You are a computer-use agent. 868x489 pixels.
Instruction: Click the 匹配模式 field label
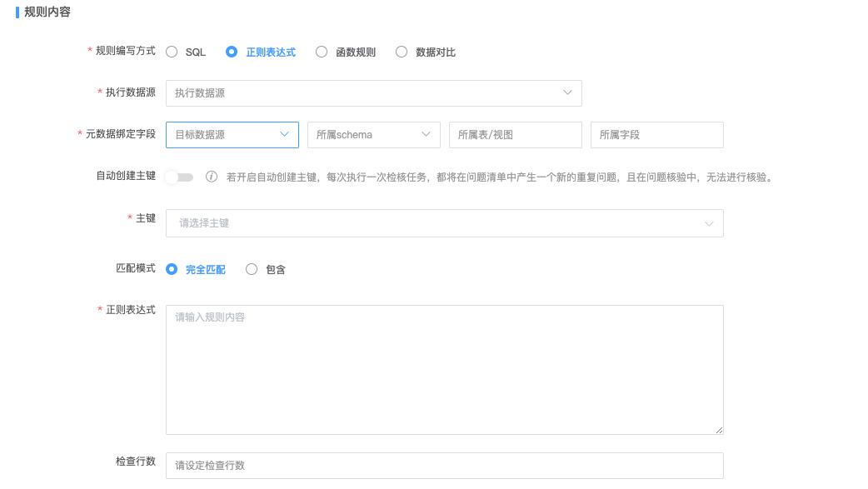pos(136,268)
